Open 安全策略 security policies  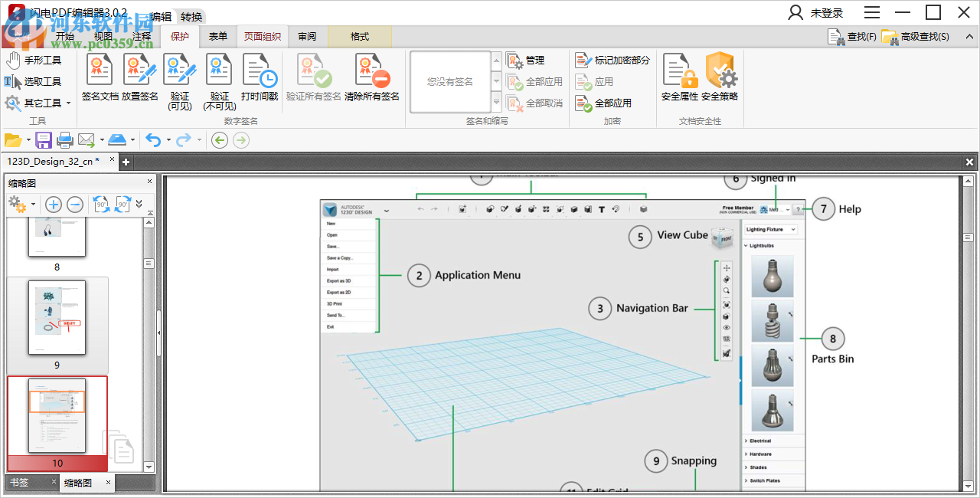(720, 77)
